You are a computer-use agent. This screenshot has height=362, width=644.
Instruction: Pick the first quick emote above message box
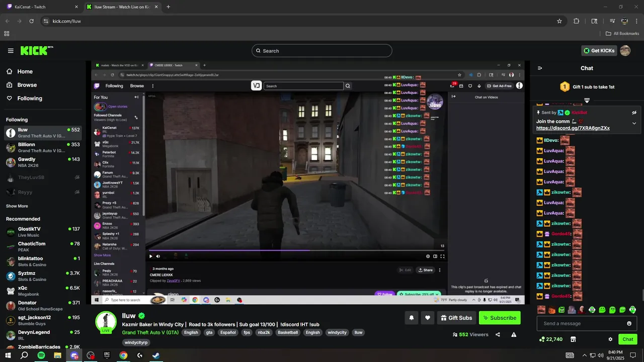click(x=541, y=310)
